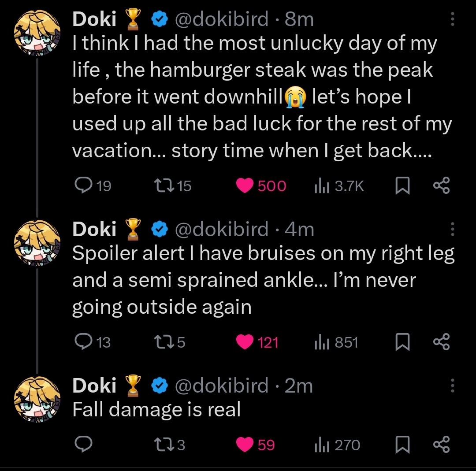
Task: Share the sprained ankle tweet
Action: pyautogui.click(x=441, y=342)
